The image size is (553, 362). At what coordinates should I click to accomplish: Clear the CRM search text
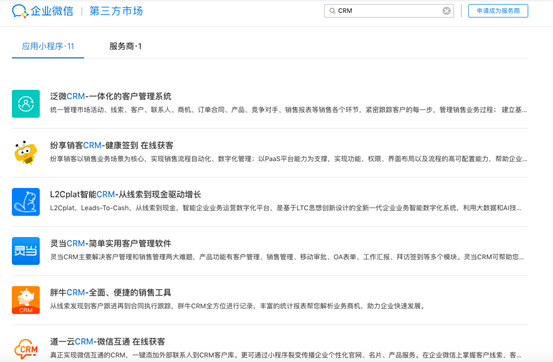pos(446,11)
